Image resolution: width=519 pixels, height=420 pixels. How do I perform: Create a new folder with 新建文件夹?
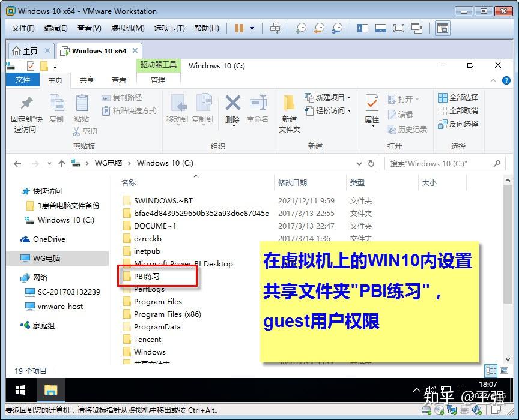point(290,114)
